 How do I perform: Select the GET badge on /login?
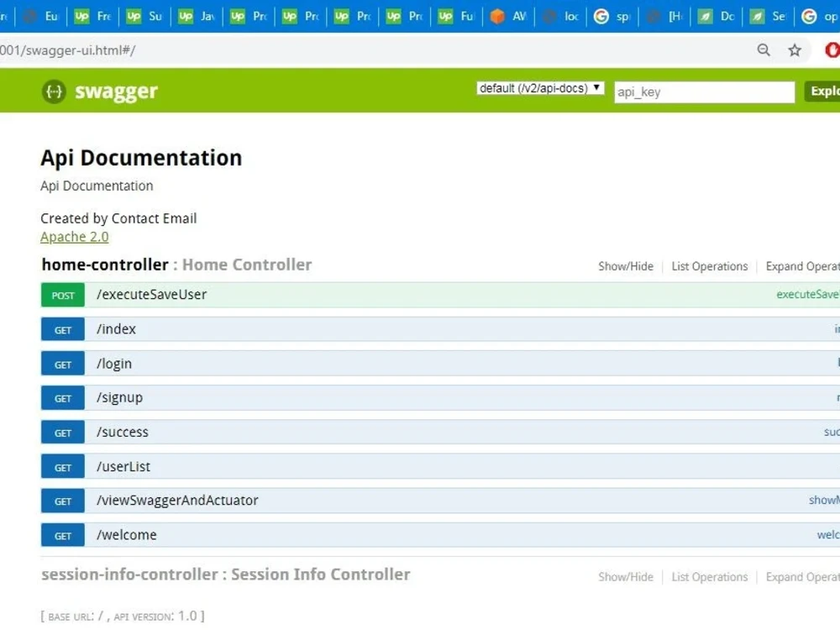point(62,364)
